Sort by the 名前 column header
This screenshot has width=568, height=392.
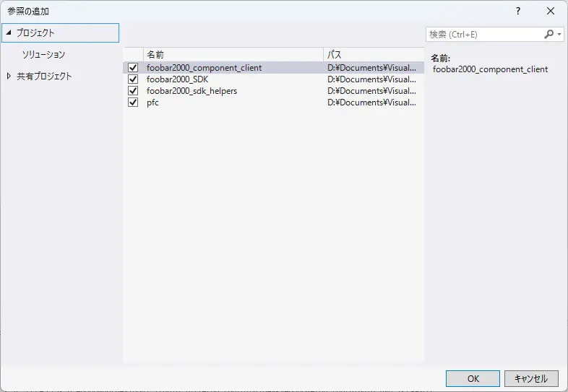pyautogui.click(x=233, y=55)
